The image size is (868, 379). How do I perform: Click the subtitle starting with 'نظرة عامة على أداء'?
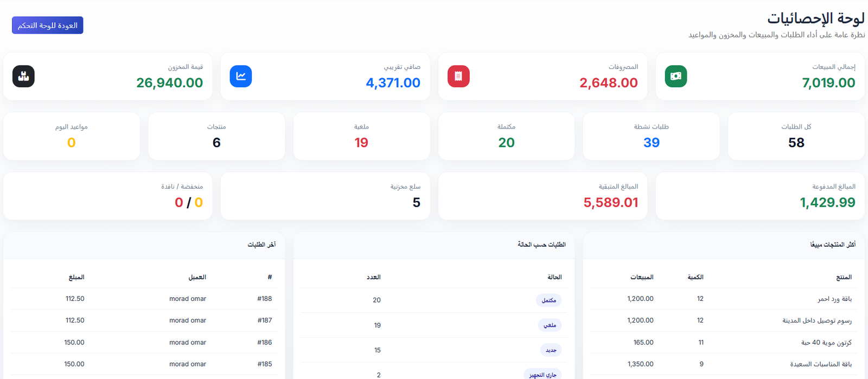pos(776,35)
